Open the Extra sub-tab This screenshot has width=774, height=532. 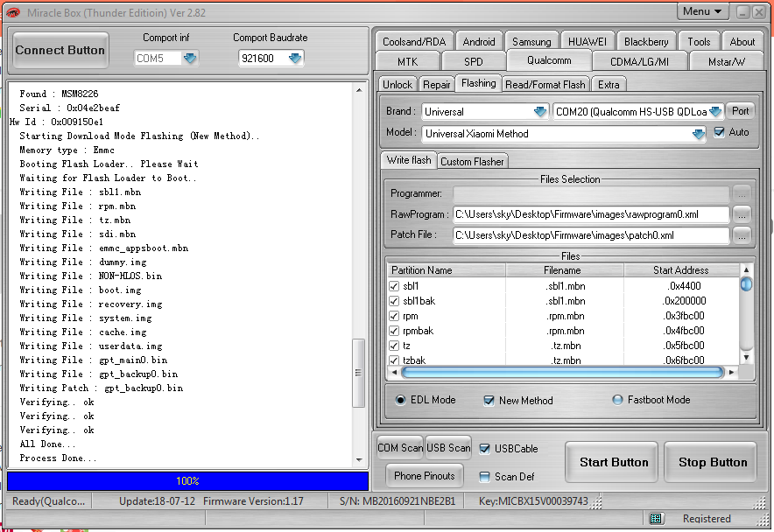609,84
